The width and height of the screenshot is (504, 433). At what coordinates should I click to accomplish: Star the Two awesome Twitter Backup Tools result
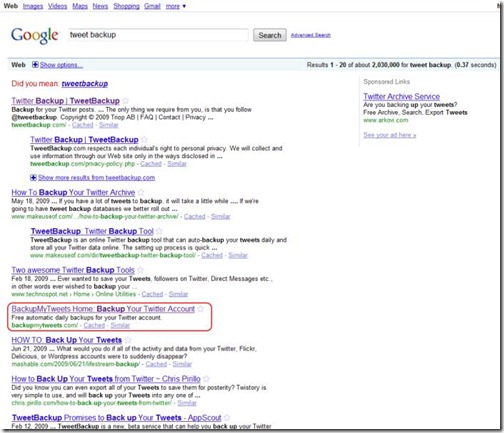[x=141, y=270]
